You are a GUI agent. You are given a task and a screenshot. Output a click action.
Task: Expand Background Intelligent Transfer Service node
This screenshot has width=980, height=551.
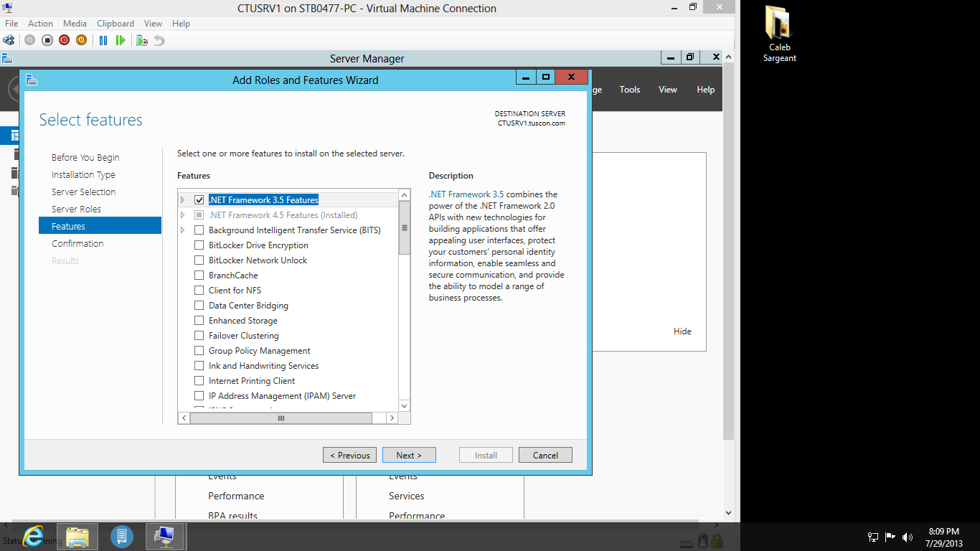pyautogui.click(x=183, y=230)
